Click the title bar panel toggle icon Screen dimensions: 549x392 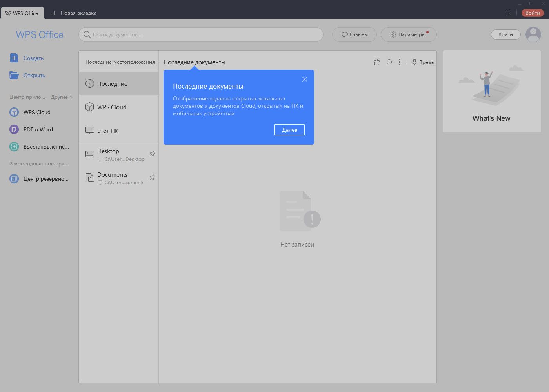[x=508, y=13]
